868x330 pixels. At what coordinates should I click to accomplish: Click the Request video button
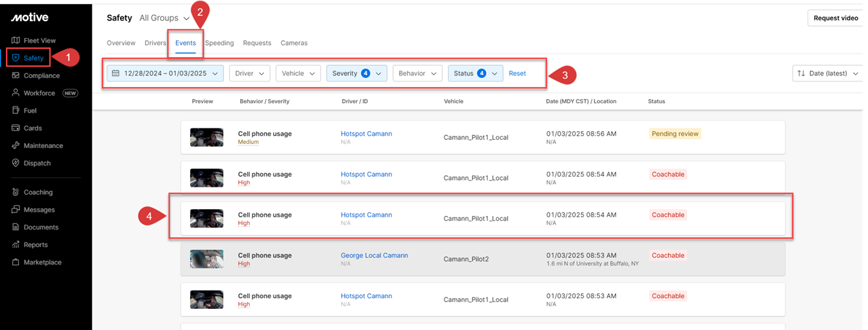pos(835,18)
